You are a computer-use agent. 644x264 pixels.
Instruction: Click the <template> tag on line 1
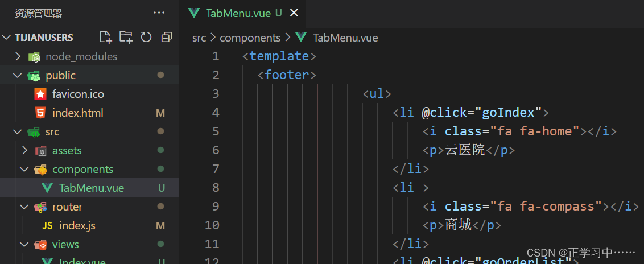[x=279, y=56]
